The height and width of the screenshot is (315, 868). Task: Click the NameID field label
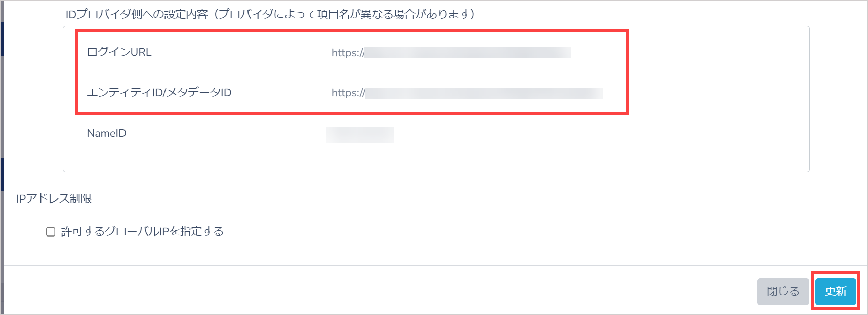click(106, 133)
